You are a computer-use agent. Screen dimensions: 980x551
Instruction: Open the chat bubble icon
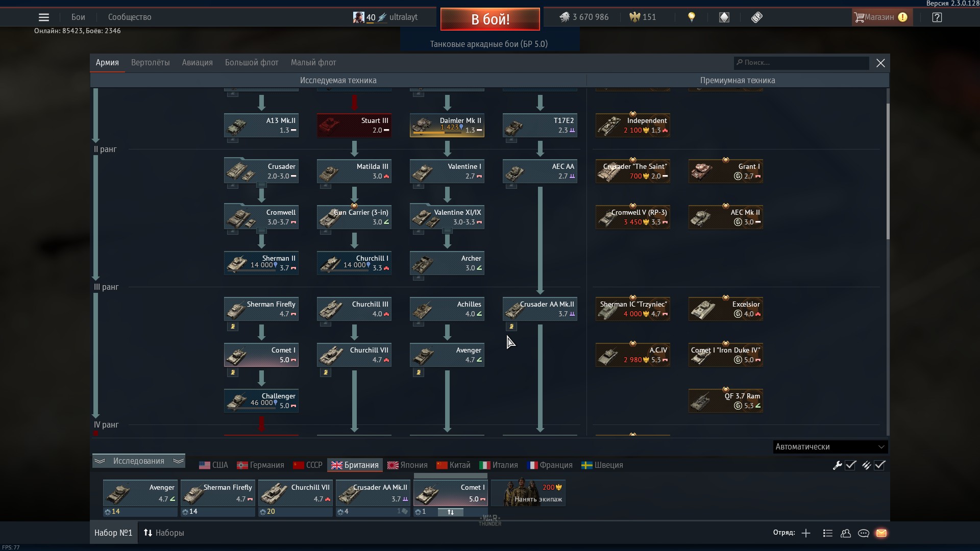click(x=864, y=533)
